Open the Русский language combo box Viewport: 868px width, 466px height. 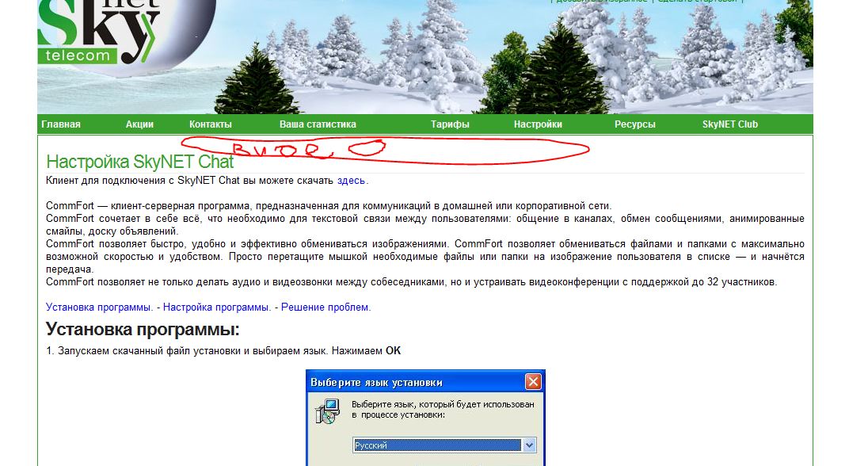pyautogui.click(x=444, y=445)
